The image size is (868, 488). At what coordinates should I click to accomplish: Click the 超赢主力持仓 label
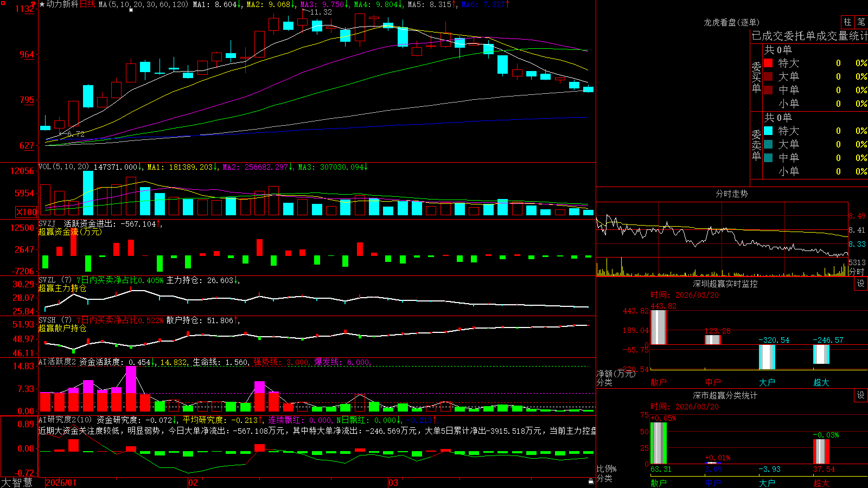[x=62, y=288]
